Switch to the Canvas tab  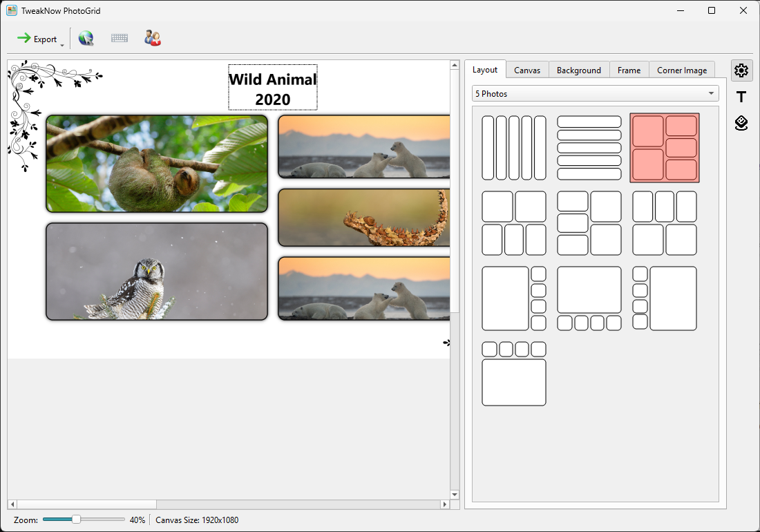coord(527,70)
